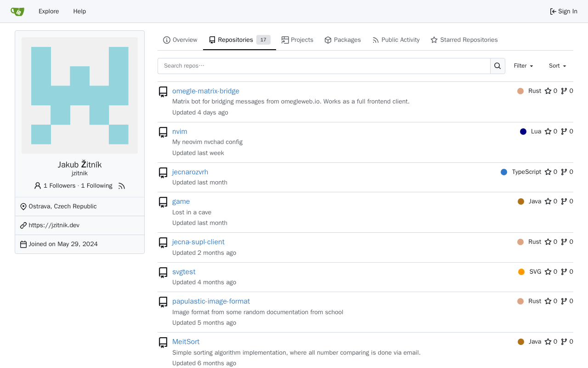Open the game repository link
Viewport: 588px width, 368px height.
tap(181, 201)
